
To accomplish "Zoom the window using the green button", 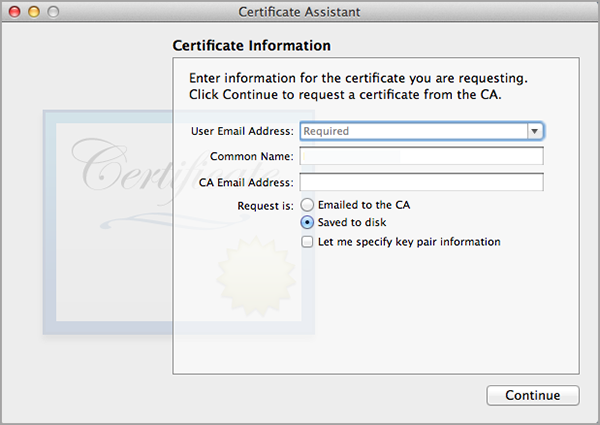I will (x=52, y=11).
